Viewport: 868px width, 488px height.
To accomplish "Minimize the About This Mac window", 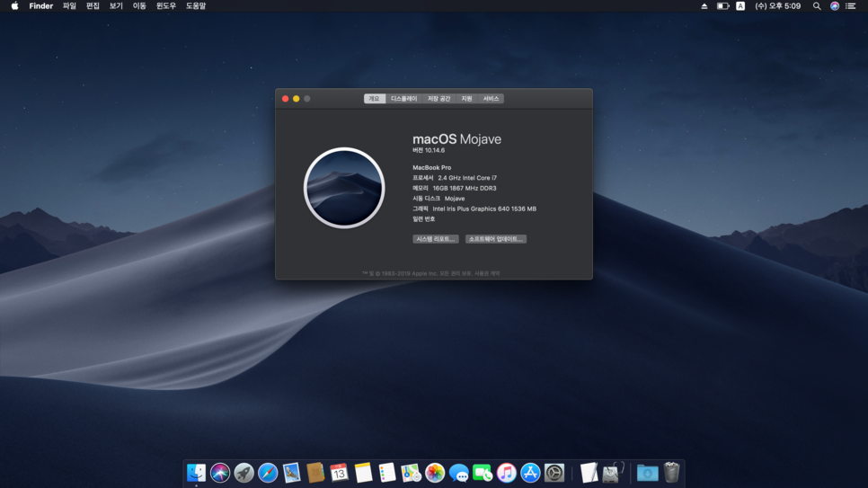I will [297, 99].
